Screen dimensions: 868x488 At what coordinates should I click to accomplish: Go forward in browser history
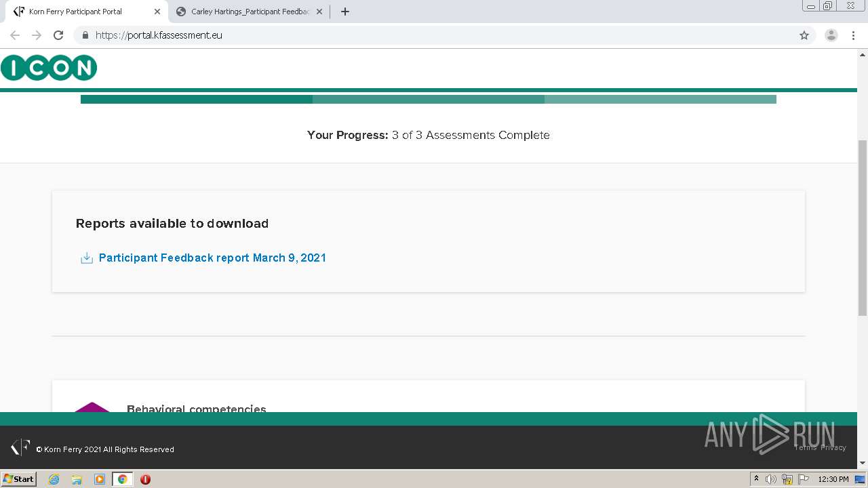[37, 35]
